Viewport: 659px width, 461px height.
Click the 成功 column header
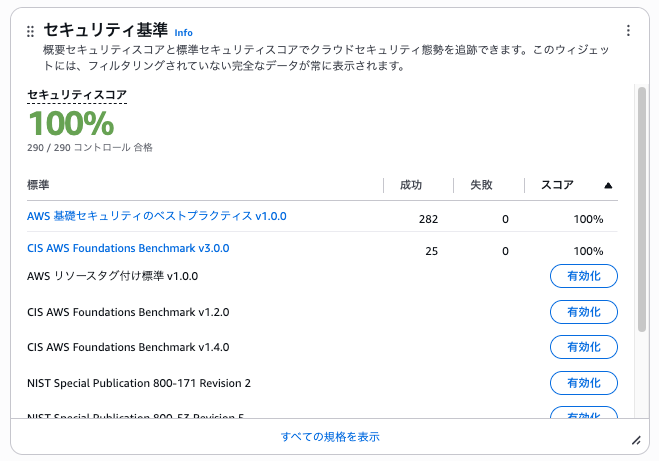coord(411,185)
